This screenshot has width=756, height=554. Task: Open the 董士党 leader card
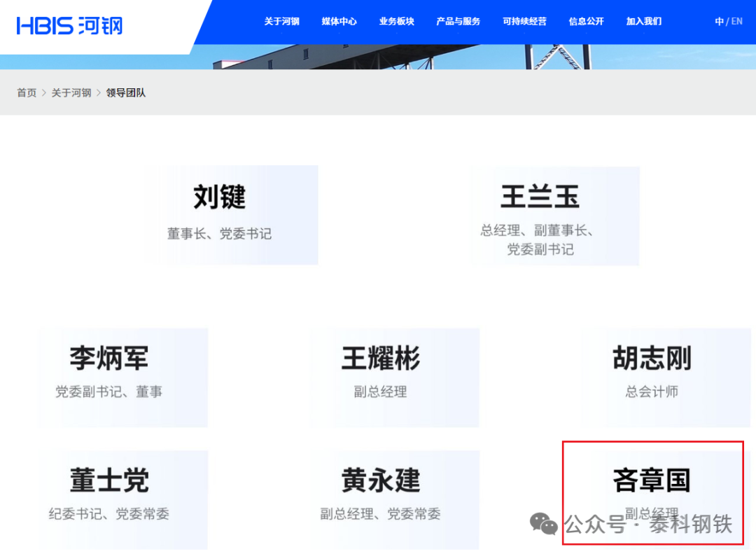click(x=122, y=500)
